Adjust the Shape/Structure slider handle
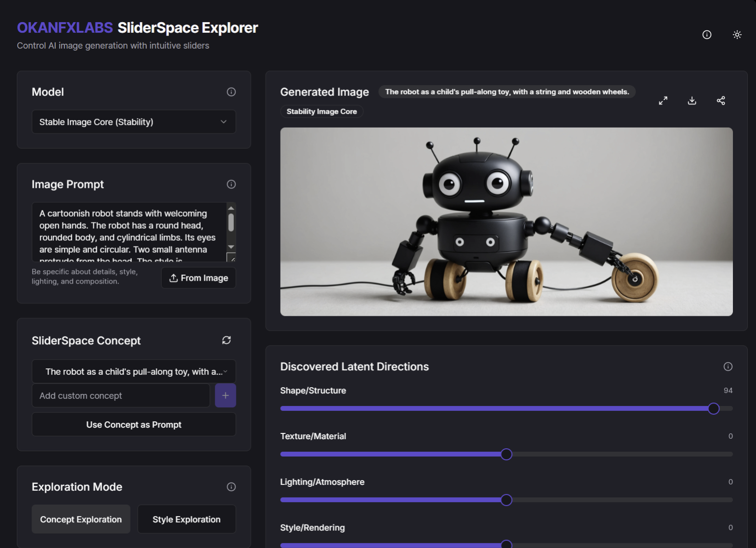 [x=714, y=408]
